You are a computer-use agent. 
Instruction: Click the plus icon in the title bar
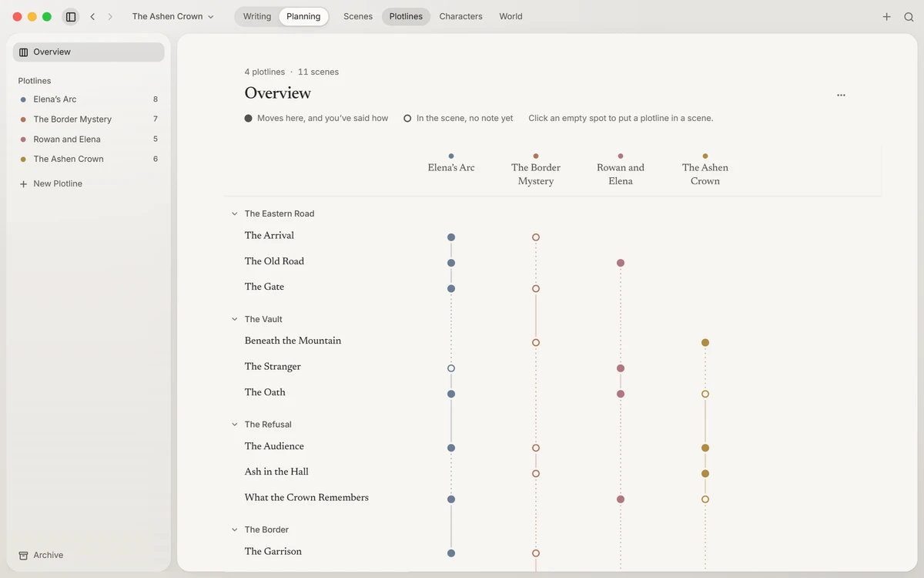[887, 16]
